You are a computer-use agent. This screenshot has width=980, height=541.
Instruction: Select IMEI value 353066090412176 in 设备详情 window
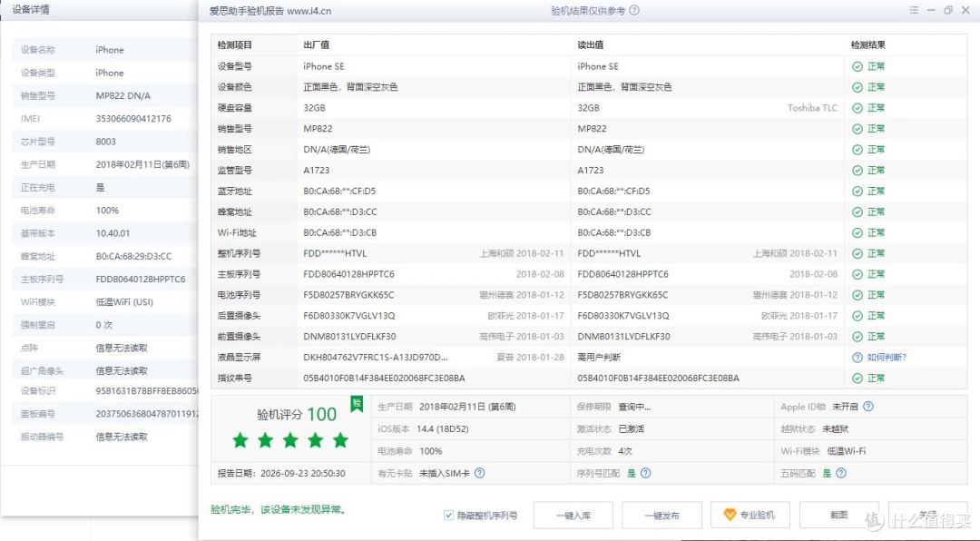click(133, 119)
